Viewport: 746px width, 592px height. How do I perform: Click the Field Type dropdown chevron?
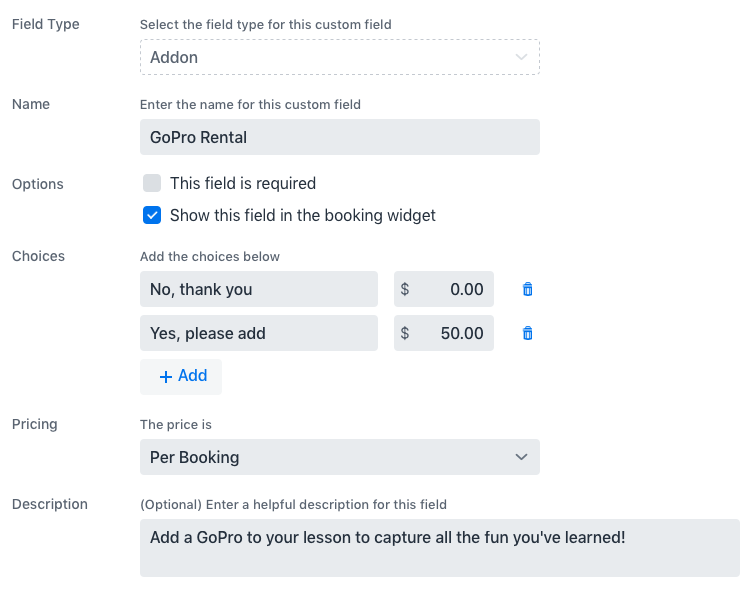pos(521,57)
